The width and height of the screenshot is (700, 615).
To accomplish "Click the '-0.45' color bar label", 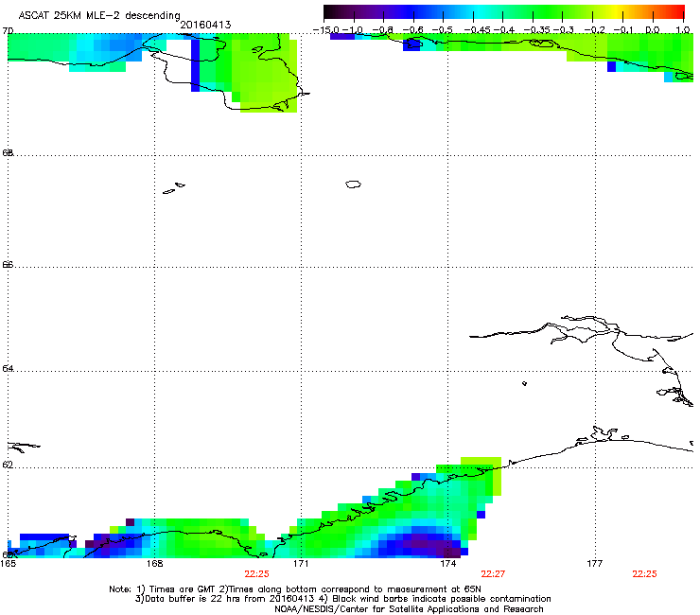I will click(x=477, y=30).
